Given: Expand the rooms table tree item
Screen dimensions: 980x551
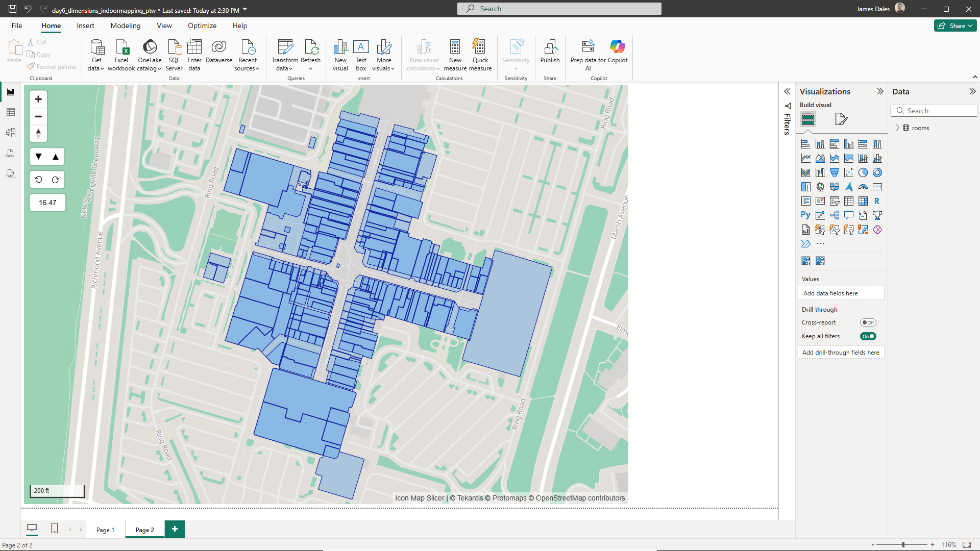Looking at the screenshot, I should (x=898, y=128).
